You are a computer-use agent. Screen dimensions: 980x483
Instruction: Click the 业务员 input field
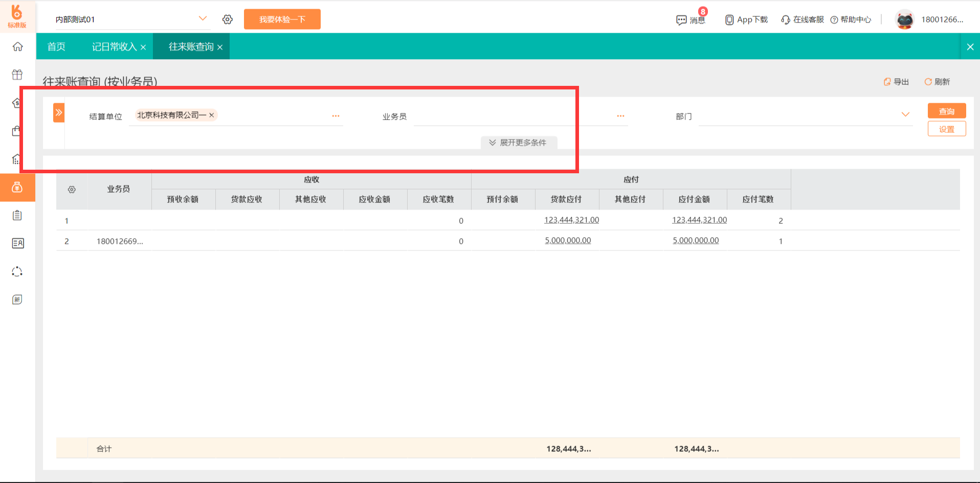point(511,117)
